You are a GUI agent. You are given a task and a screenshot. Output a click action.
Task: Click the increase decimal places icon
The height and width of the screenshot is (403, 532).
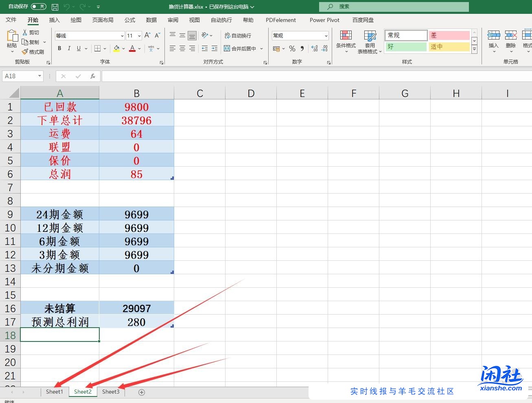(315, 48)
